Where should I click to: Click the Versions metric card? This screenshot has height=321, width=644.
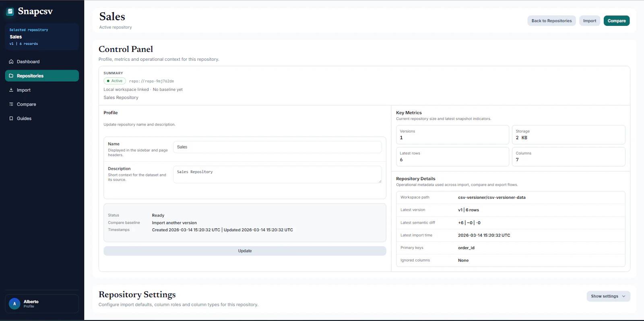point(452,135)
